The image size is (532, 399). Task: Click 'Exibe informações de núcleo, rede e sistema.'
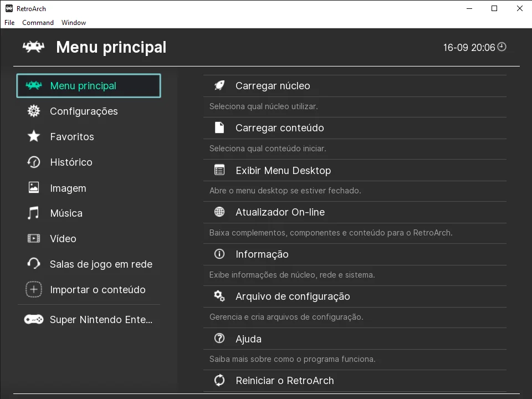292,275
